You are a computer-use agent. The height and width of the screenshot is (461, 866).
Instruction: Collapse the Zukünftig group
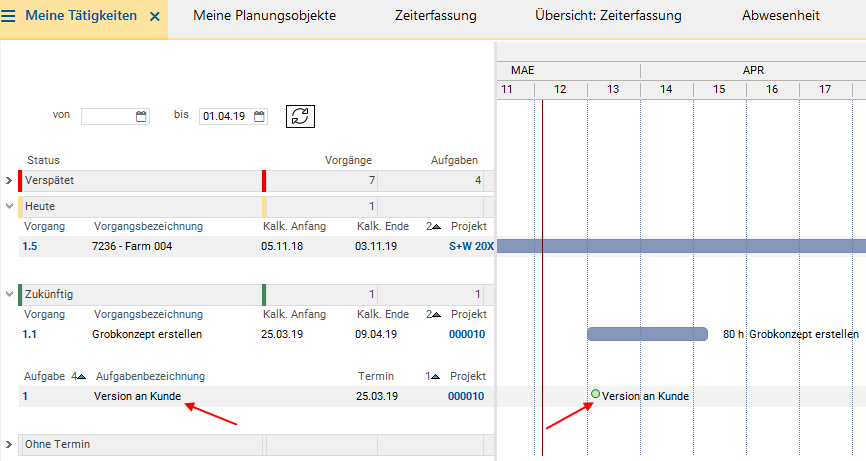tap(9, 294)
